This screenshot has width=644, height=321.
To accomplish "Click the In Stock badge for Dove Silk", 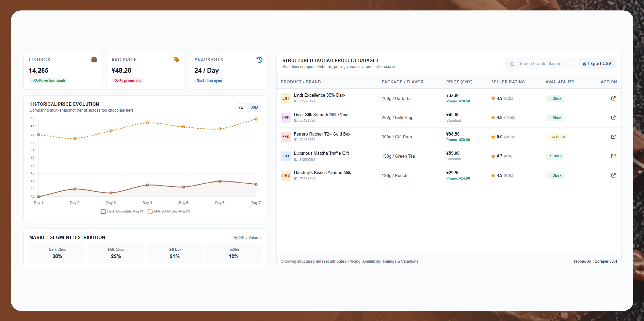I will pyautogui.click(x=555, y=117).
